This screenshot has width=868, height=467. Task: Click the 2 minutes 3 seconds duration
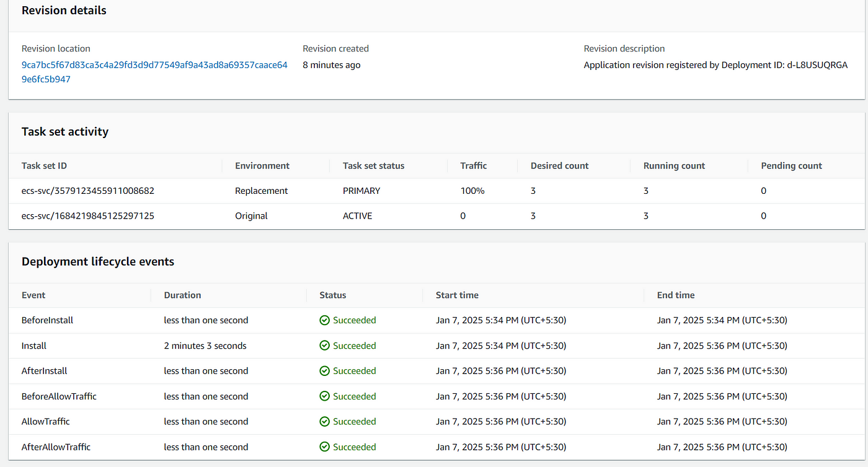(206, 346)
